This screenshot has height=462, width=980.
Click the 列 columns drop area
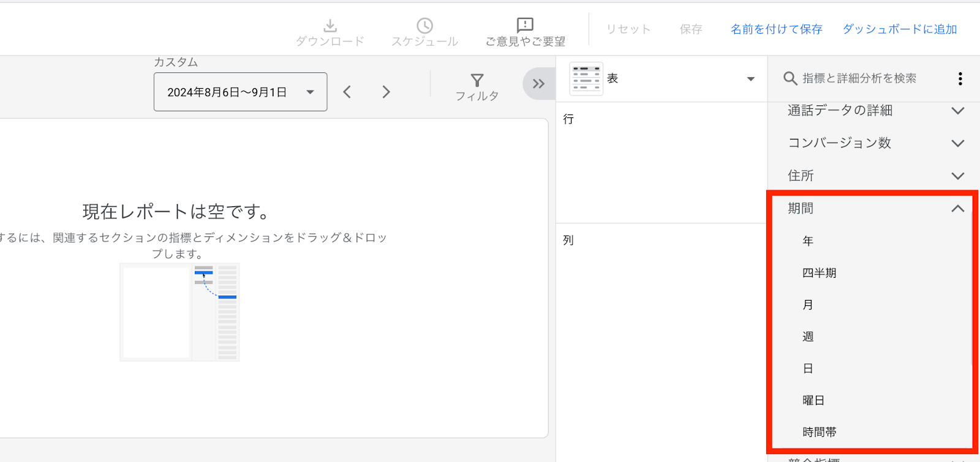[x=661, y=343]
